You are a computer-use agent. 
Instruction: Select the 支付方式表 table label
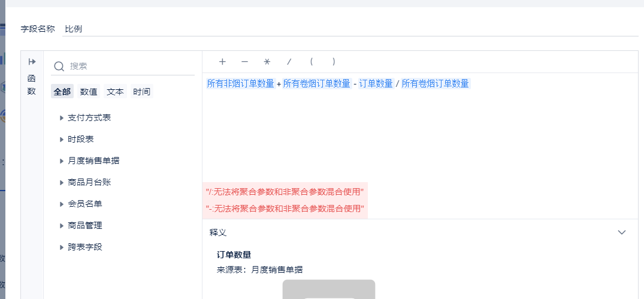89,118
